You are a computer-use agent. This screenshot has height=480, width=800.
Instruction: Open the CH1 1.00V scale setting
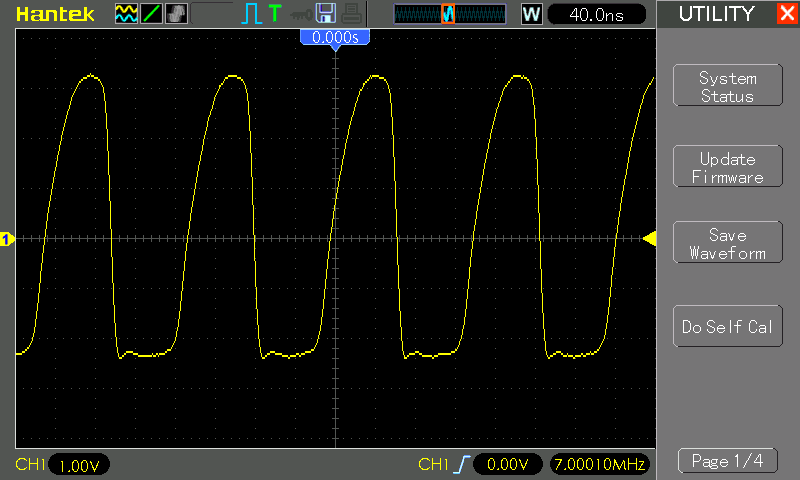click(79, 465)
